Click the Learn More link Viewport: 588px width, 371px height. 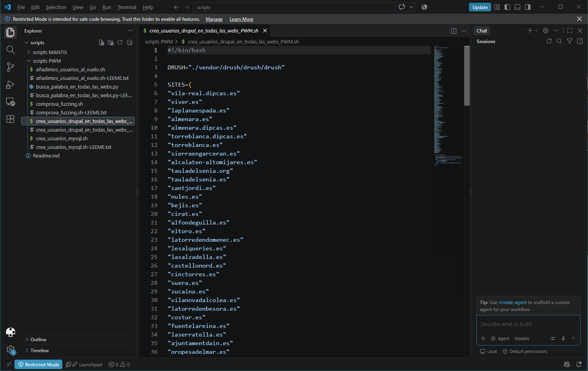point(241,19)
